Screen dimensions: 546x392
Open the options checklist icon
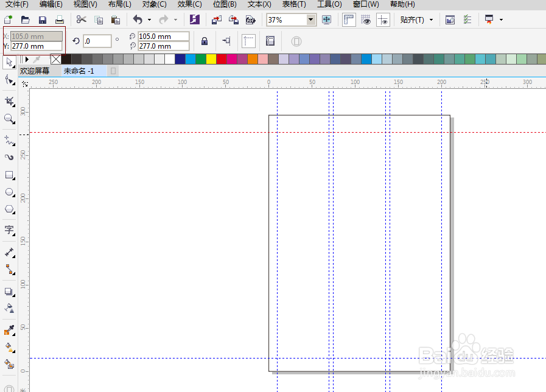tap(467, 19)
